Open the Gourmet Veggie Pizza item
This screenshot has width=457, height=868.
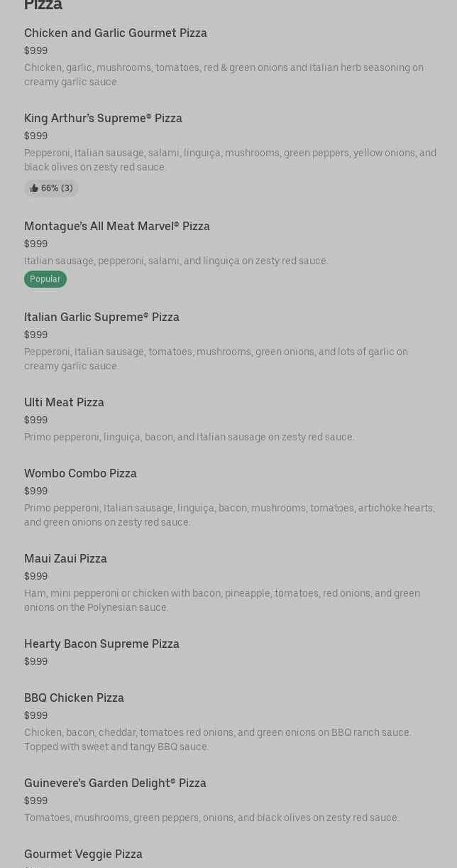(83, 855)
